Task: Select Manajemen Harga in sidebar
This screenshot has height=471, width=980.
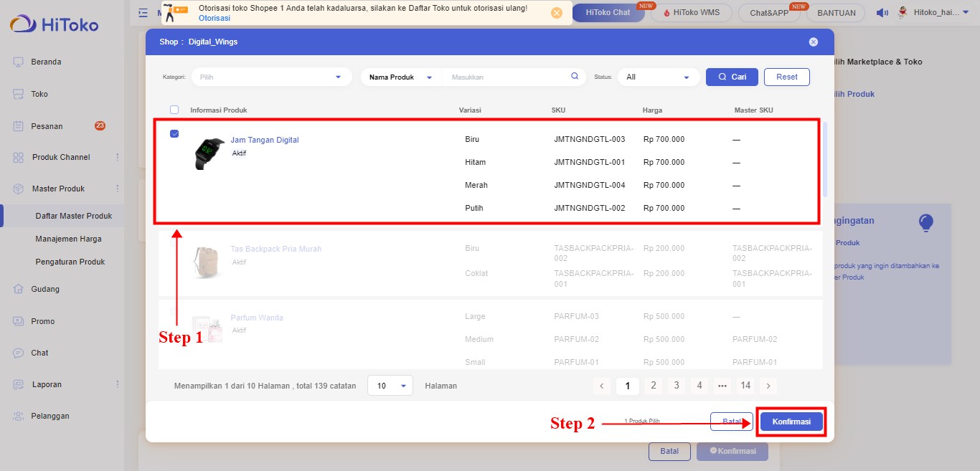Action: 68,239
